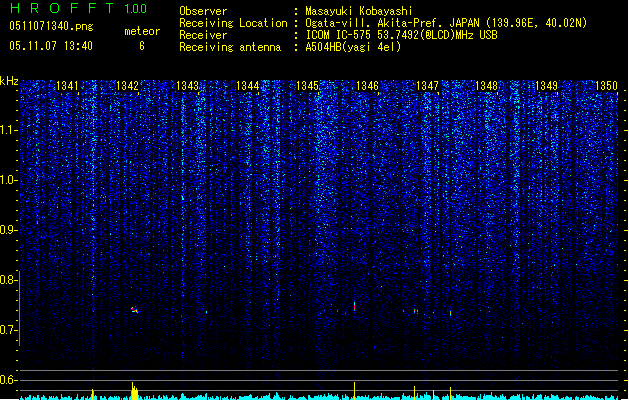The image size is (629, 400).
Task: Click the 1343 time axis marker
Action: tap(187, 86)
